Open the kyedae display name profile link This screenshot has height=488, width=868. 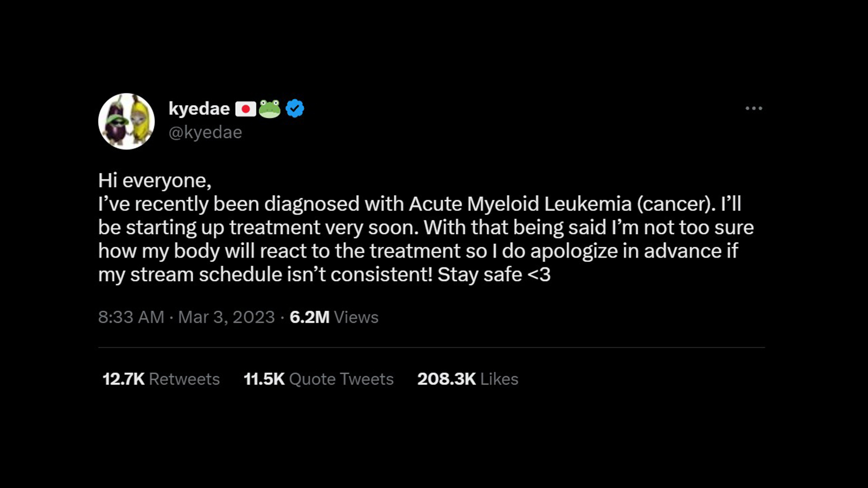(x=199, y=108)
